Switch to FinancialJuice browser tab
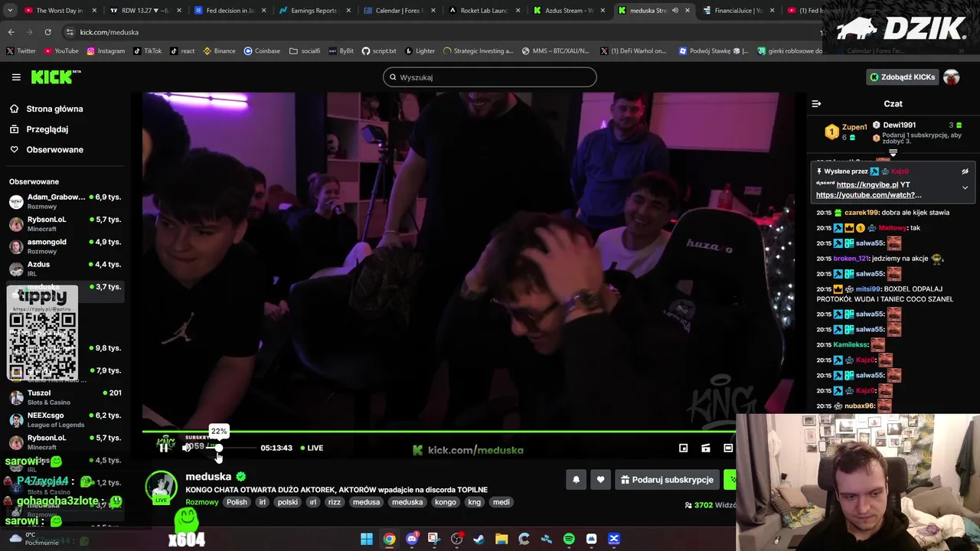The image size is (980, 551). click(x=740, y=11)
